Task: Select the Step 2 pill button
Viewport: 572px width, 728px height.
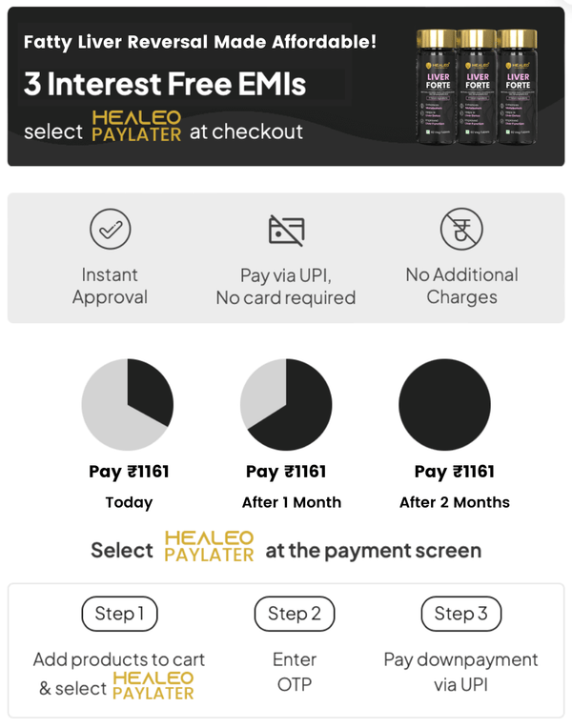Action: pos(294,614)
